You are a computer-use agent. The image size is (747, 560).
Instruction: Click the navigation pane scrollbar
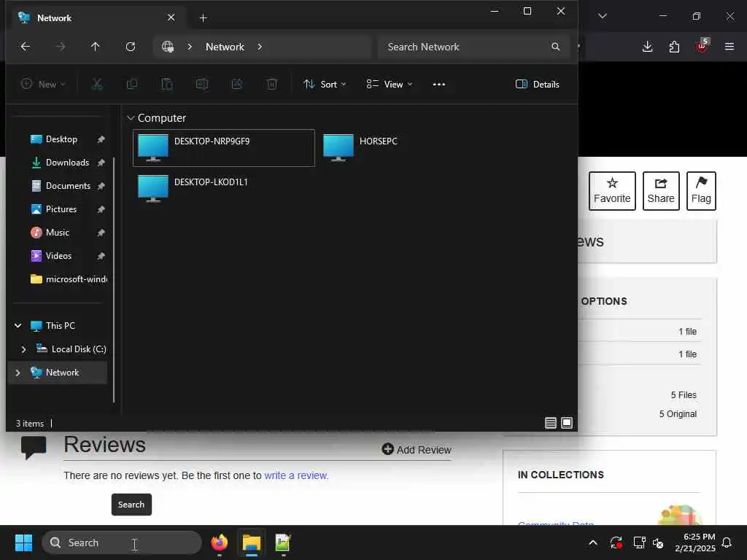click(114, 280)
